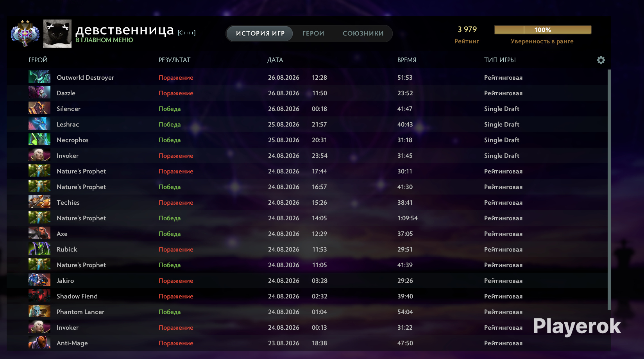Image resolution: width=644 pixels, height=359 pixels.
Task: Switch to the Герои tab
Action: click(x=313, y=33)
